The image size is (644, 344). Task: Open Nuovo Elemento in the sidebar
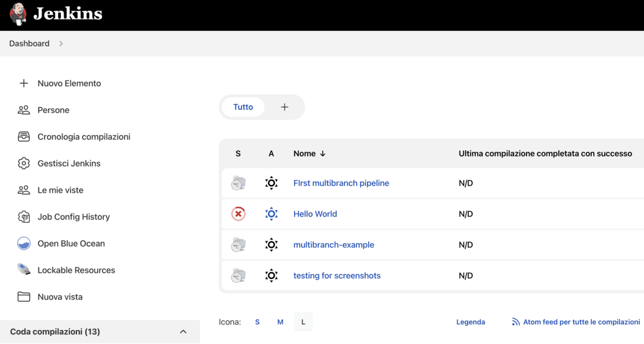(69, 84)
